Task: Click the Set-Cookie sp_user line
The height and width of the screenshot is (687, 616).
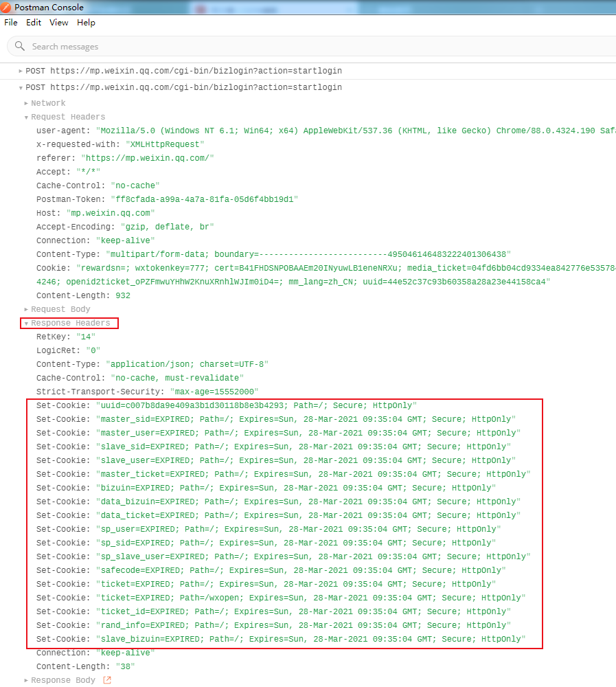Action: pyautogui.click(x=269, y=529)
